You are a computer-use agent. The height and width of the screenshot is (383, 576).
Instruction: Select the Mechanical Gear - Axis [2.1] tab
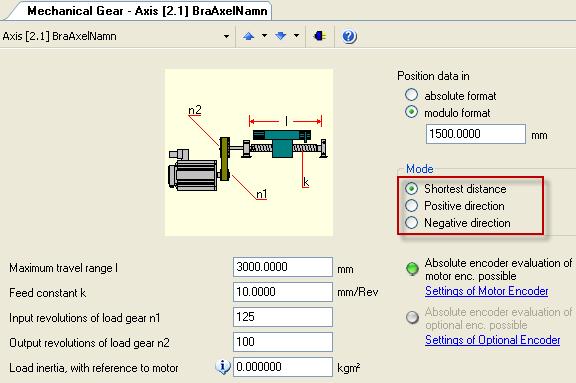[x=147, y=11]
